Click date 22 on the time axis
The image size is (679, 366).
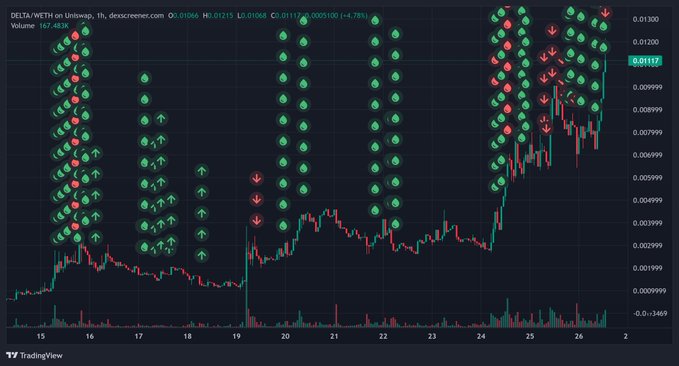383,336
